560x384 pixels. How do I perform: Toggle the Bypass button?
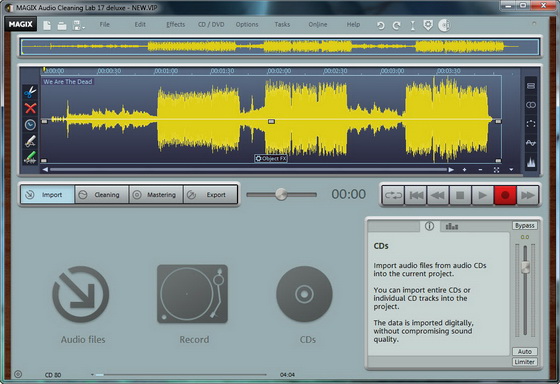tap(525, 226)
